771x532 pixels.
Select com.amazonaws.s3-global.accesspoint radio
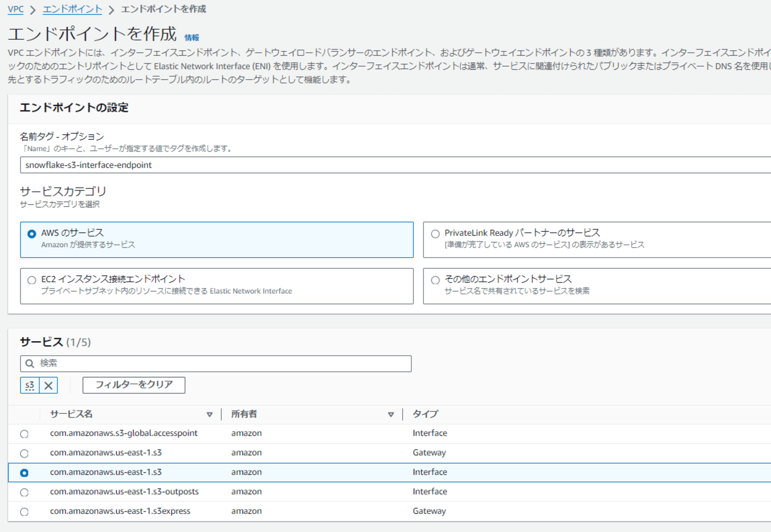point(24,434)
